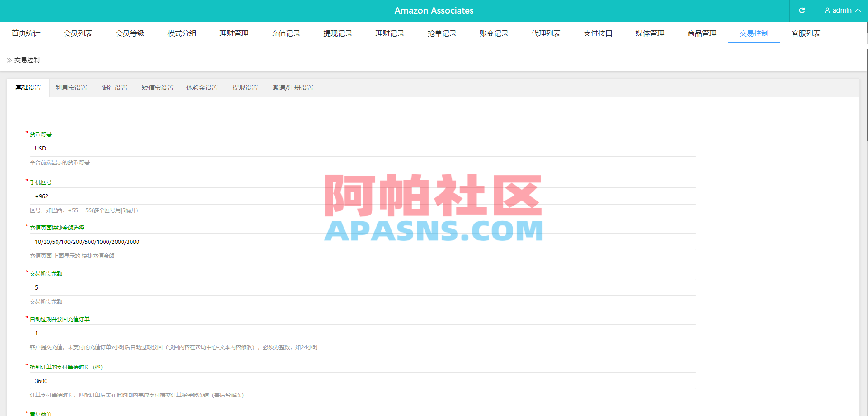Open the admin account dropdown
Screen dimensions: 868x416
[x=841, y=10]
